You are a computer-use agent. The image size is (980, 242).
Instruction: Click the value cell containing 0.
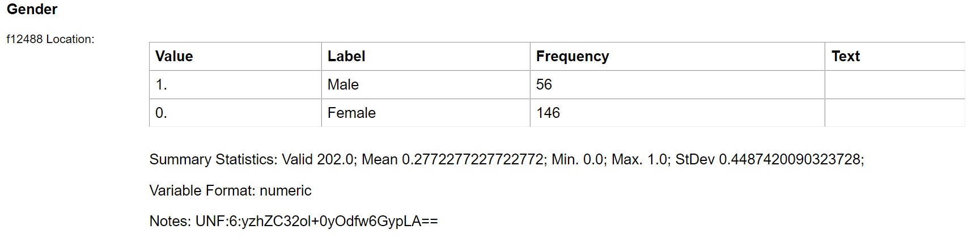tap(162, 113)
